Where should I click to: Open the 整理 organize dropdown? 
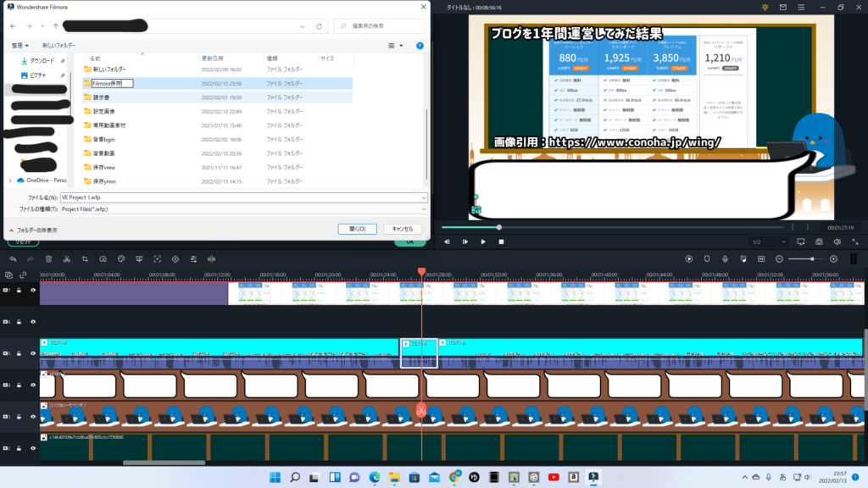20,46
